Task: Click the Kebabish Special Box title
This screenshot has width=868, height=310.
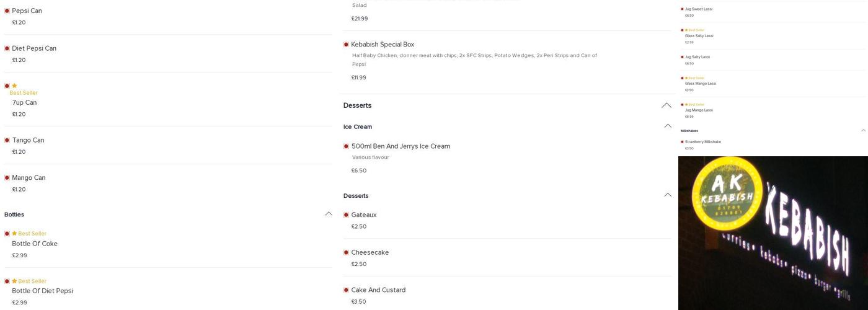Action: [x=383, y=45]
